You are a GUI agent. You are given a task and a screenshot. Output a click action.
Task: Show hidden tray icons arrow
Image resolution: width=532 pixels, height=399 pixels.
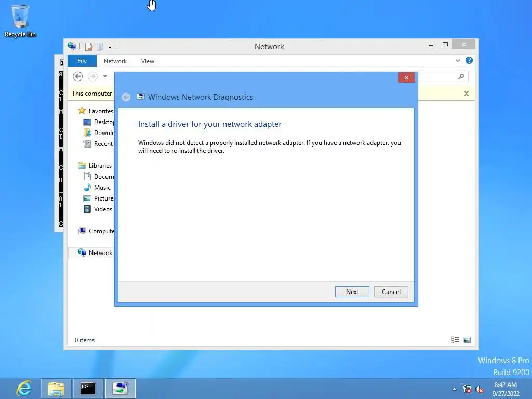click(454, 389)
